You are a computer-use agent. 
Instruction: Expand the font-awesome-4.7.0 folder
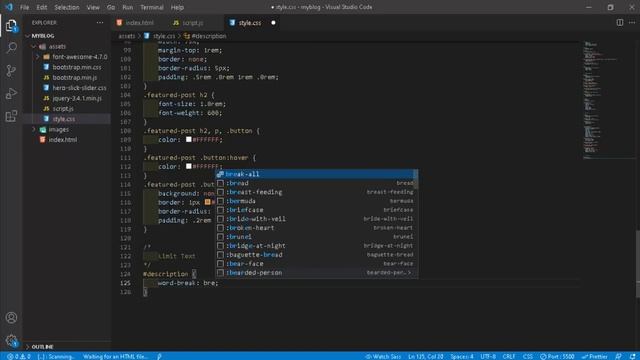pyautogui.click(x=80, y=57)
